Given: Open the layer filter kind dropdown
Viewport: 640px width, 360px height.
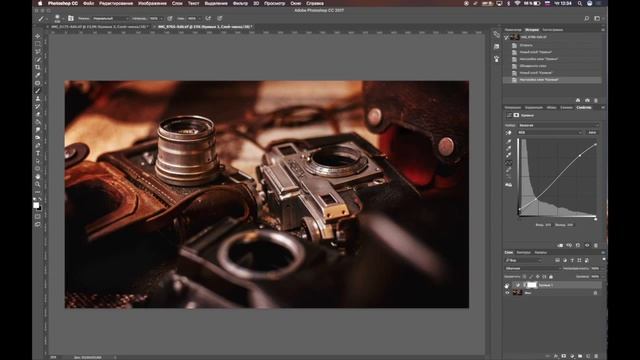Looking at the screenshot, I should click(524, 260).
